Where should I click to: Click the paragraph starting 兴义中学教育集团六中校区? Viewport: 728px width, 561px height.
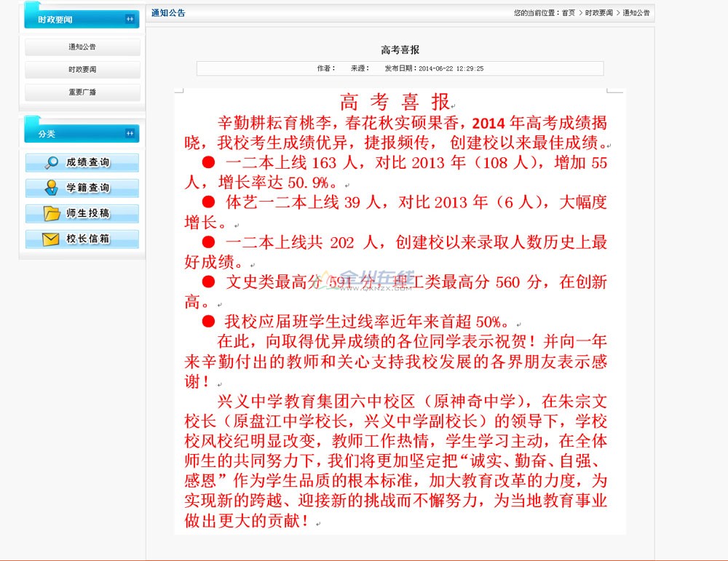[395, 461]
